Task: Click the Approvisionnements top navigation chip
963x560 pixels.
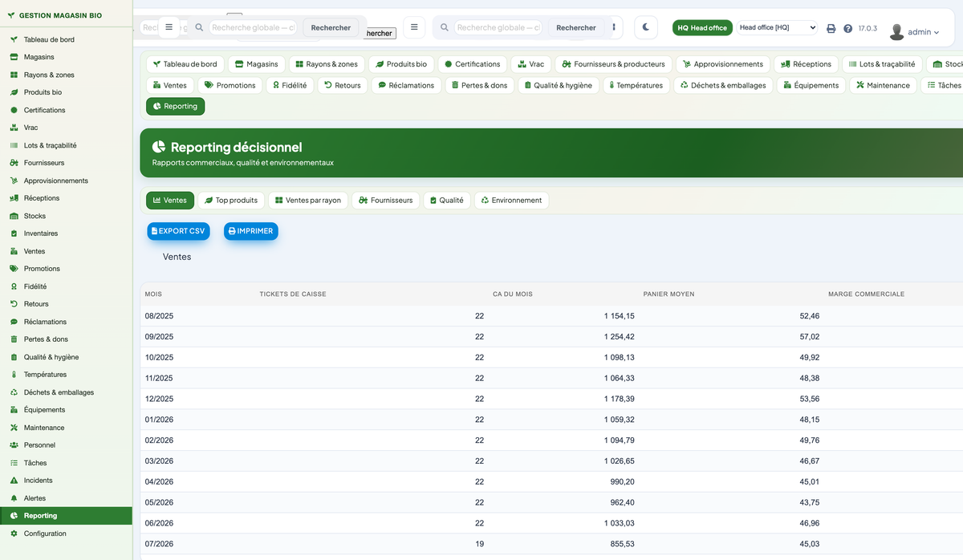Action: 723,64
